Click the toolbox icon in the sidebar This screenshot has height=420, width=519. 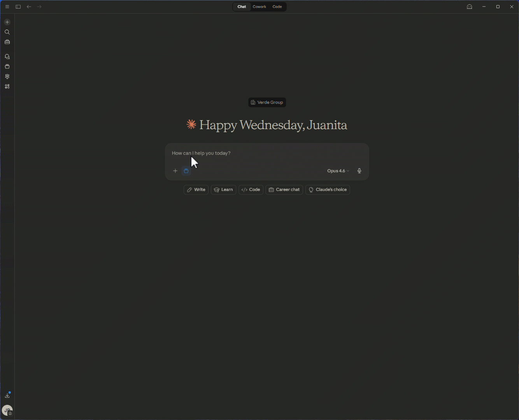pos(7,42)
